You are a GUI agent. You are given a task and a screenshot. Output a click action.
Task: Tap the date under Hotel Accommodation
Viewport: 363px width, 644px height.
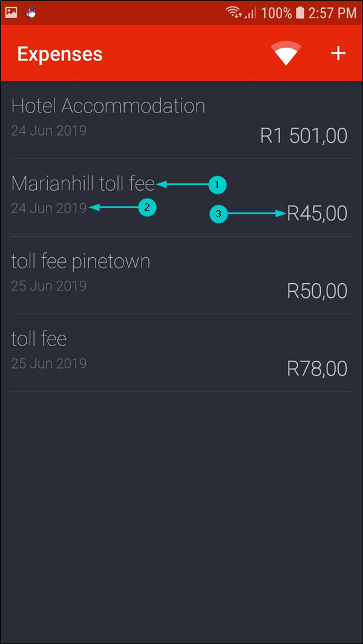[48, 130]
